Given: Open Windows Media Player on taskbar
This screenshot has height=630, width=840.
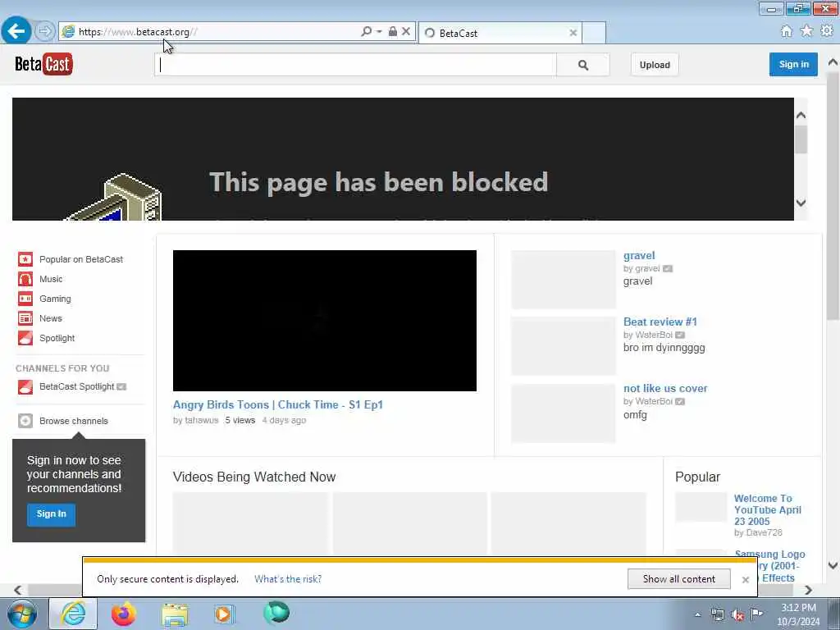Looking at the screenshot, I should 224,614.
